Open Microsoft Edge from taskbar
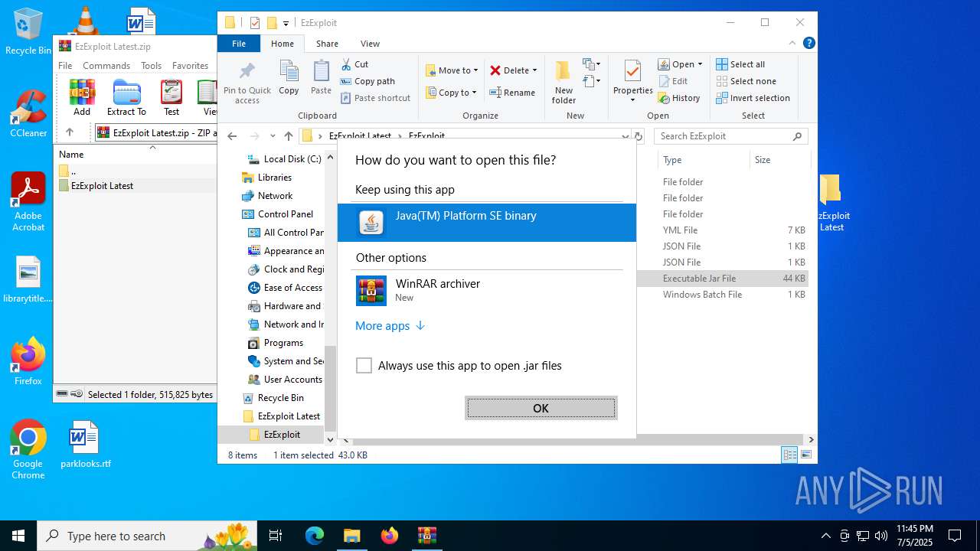The width and height of the screenshot is (980, 551). coord(315,536)
